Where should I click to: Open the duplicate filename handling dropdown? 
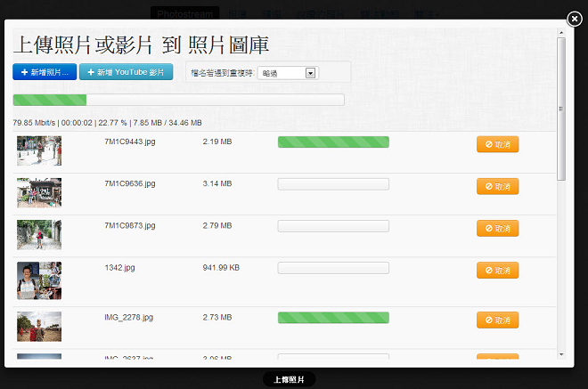coord(288,73)
